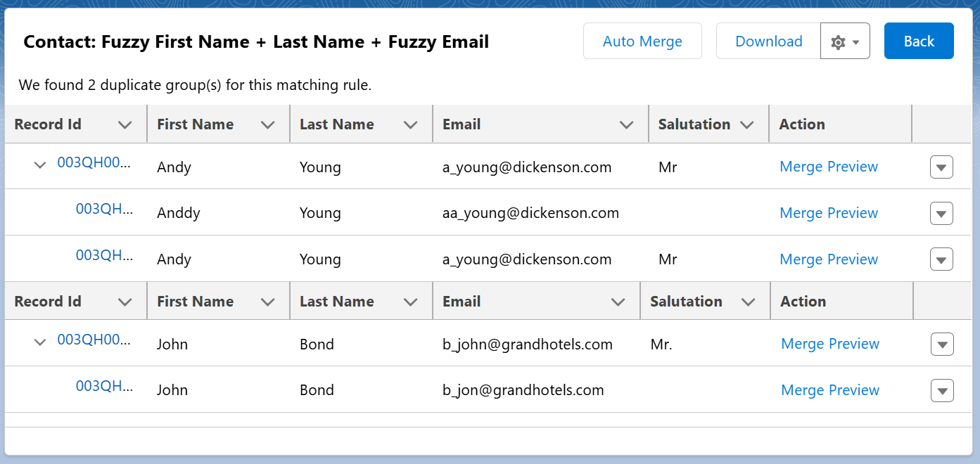
Task: Click the Email column header in second table
Action: tap(462, 302)
